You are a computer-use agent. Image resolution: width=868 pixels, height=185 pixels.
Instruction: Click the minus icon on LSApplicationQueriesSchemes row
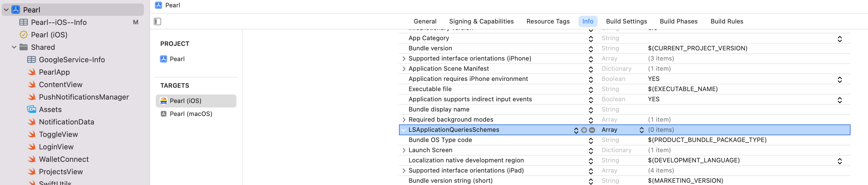pos(592,130)
